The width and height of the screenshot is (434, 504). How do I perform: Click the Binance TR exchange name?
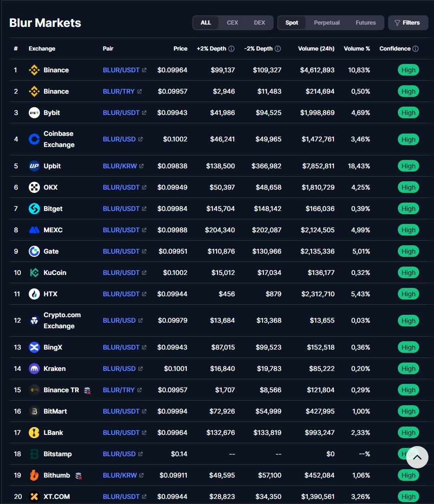[x=61, y=390]
